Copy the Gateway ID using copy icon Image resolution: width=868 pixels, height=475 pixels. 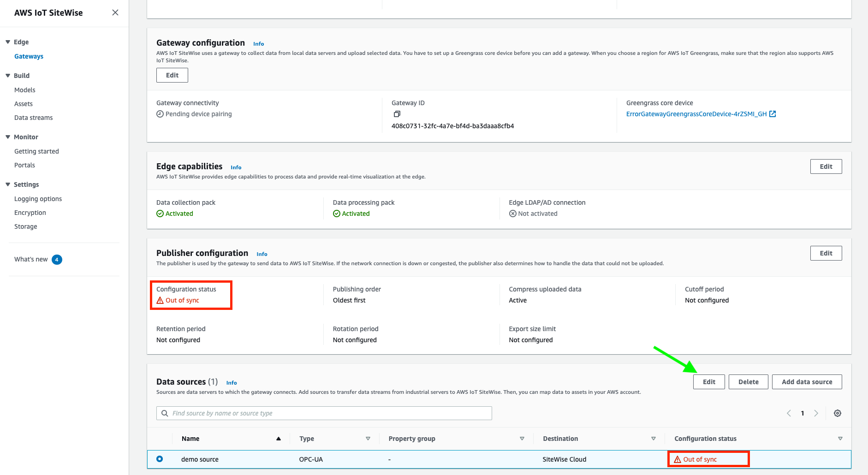(397, 114)
